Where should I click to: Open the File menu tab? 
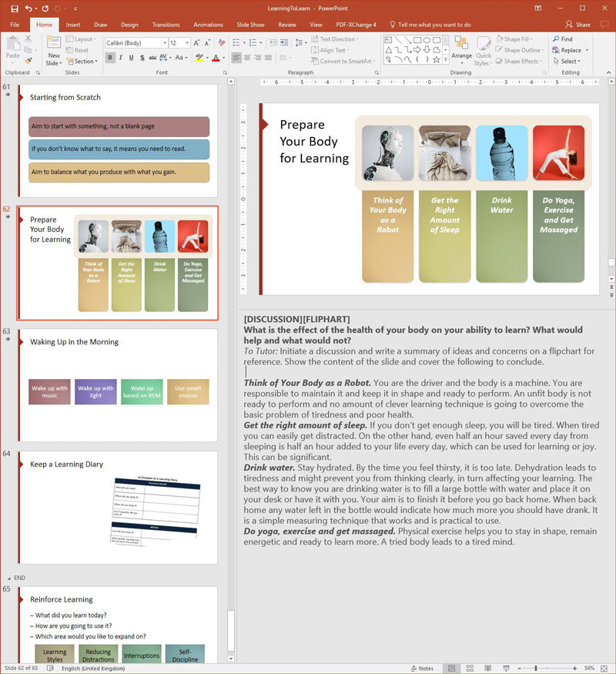point(15,25)
